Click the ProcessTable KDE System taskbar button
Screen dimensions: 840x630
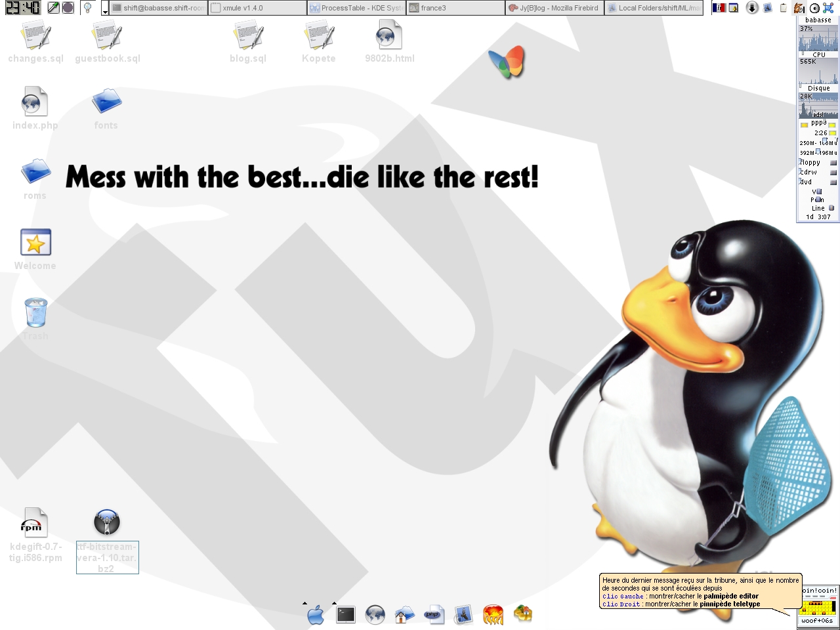click(x=356, y=8)
